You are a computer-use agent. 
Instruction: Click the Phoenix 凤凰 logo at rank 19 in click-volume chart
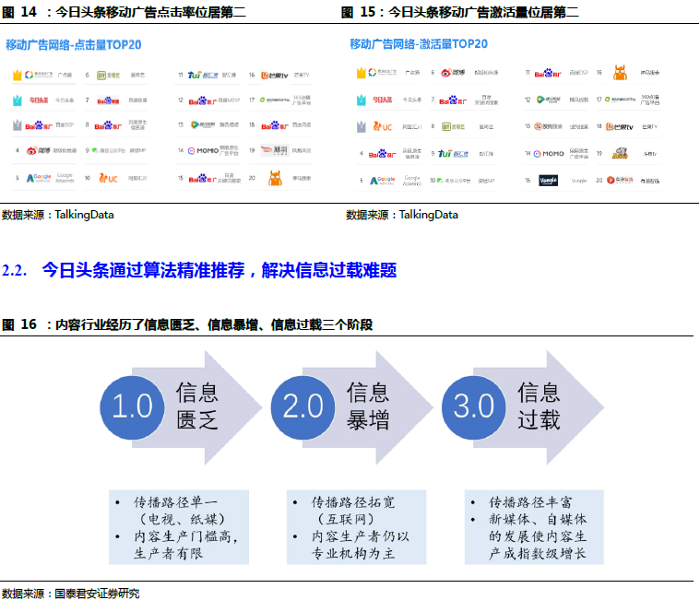pos(275,150)
